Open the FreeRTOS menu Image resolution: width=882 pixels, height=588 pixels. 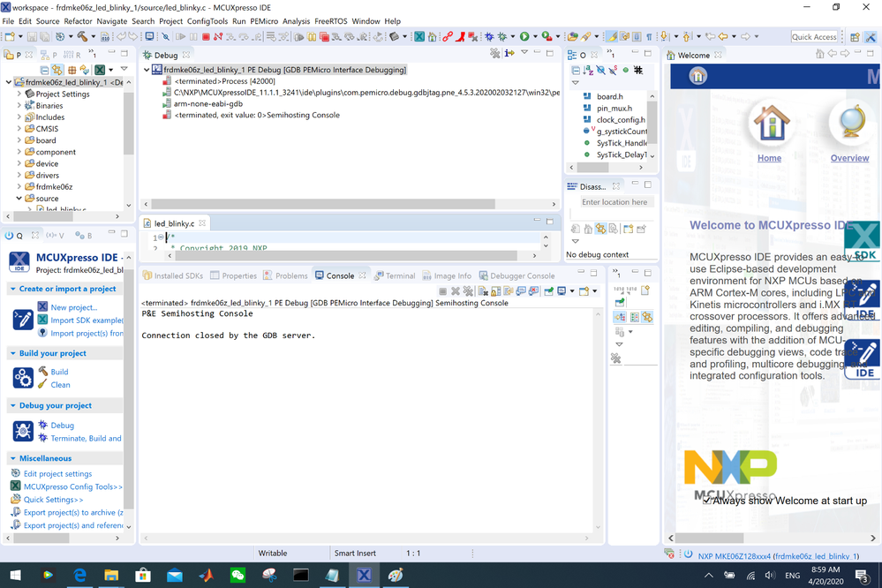click(331, 21)
